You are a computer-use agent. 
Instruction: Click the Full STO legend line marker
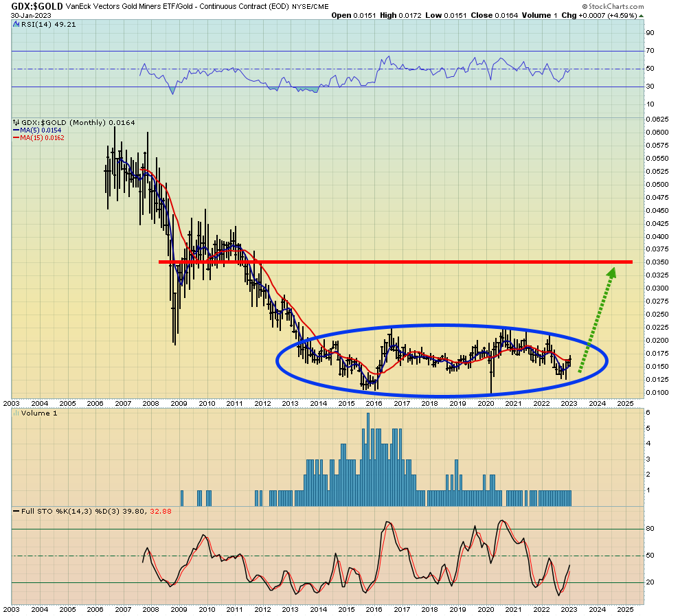pyautogui.click(x=16, y=512)
